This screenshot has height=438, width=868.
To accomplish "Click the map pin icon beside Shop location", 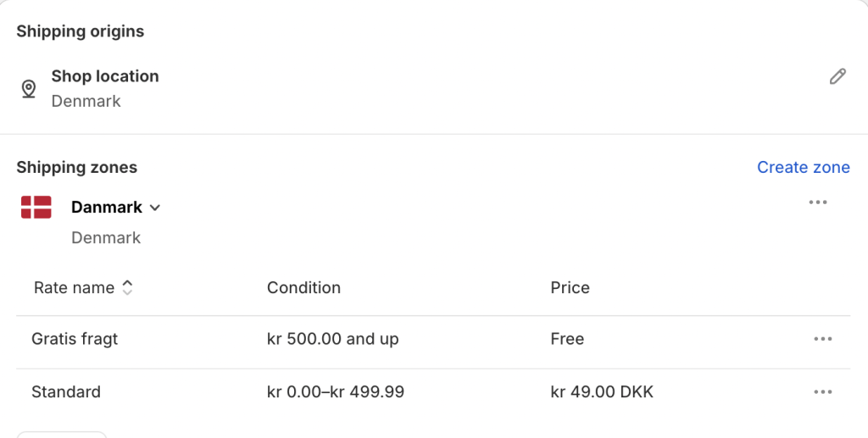I will (29, 88).
